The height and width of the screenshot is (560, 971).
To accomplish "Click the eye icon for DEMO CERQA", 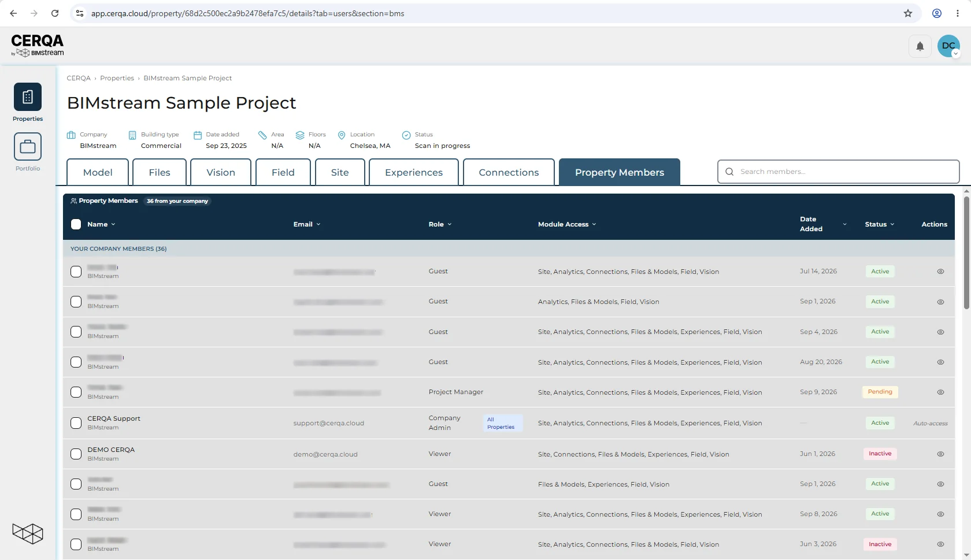I will 940,454.
